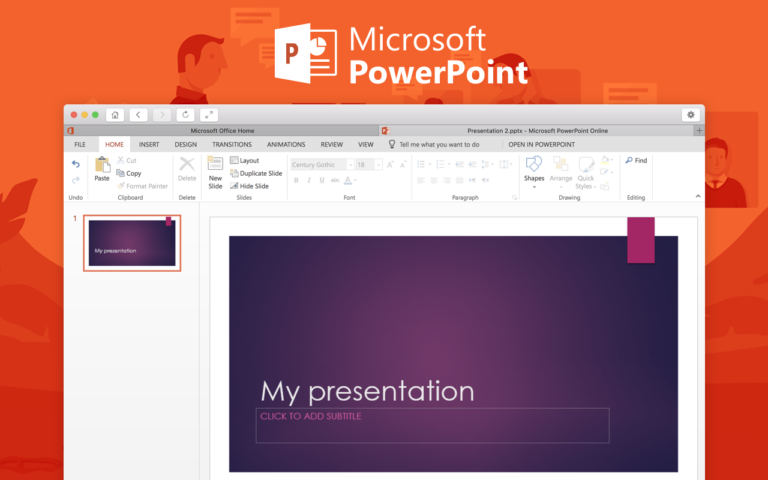Click OPEN IN POWERPOINT

(541, 144)
